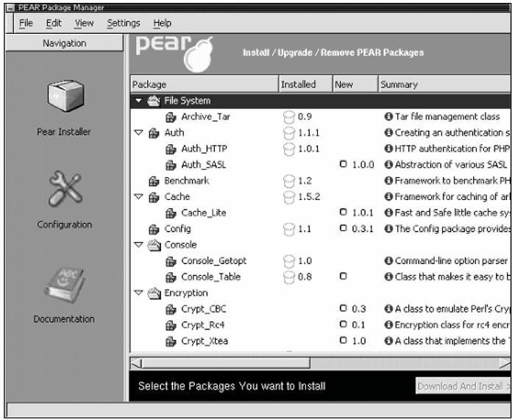Viewport: 515px width, 420px height.
Task: Open the File menu
Action: (26, 23)
